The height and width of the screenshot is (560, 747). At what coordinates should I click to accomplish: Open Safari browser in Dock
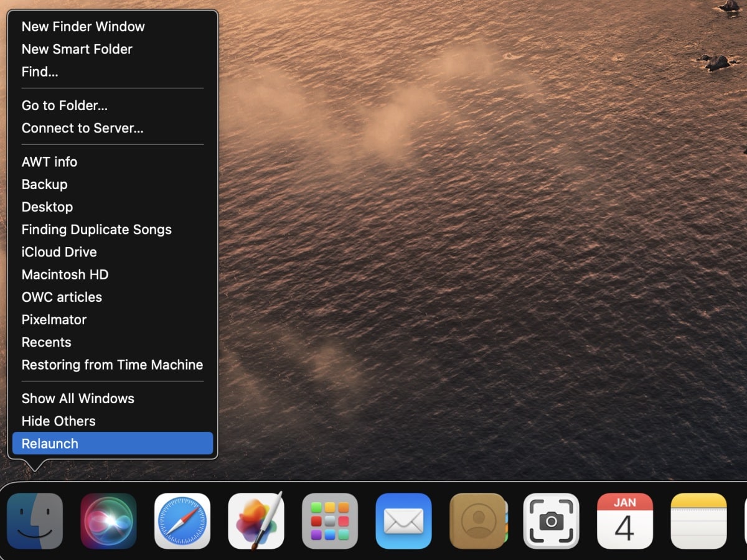click(182, 521)
